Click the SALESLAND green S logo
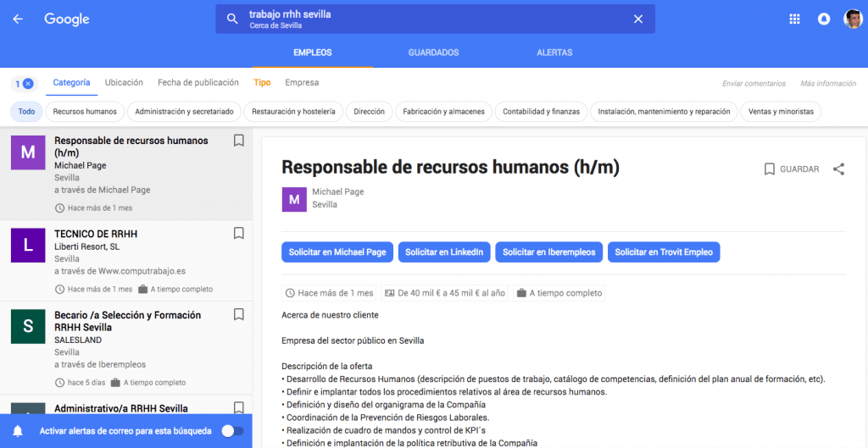 [28, 326]
